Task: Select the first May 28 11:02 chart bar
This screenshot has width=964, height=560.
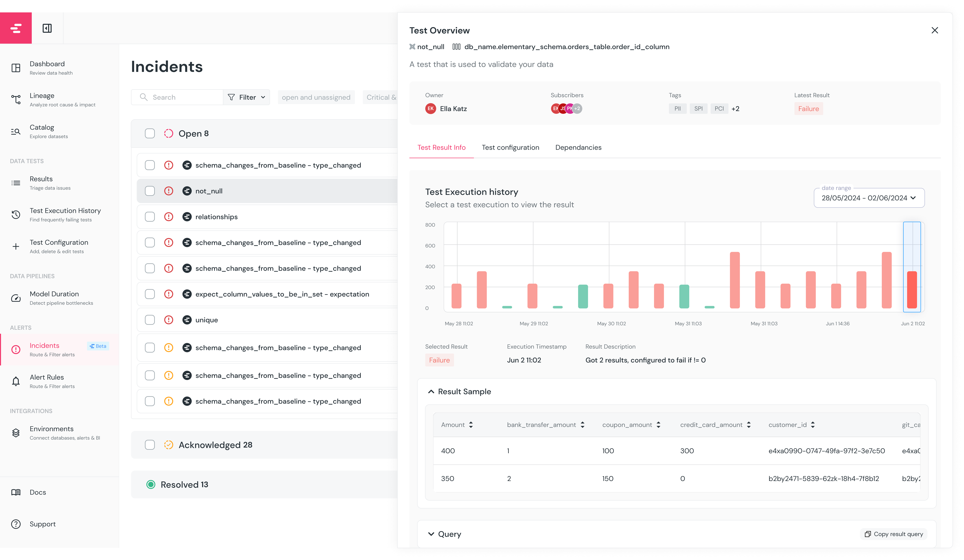Action: 456,296
